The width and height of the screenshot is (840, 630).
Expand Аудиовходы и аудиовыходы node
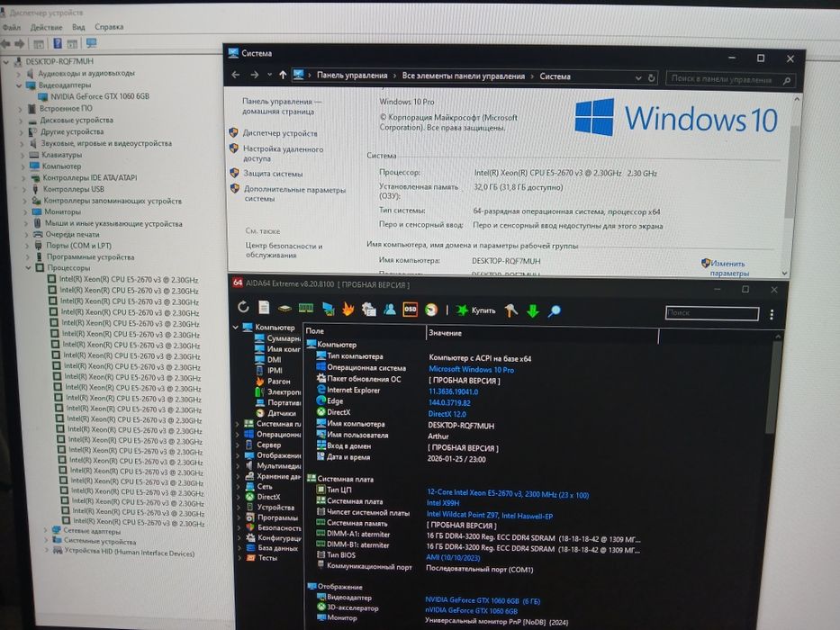coord(19,74)
